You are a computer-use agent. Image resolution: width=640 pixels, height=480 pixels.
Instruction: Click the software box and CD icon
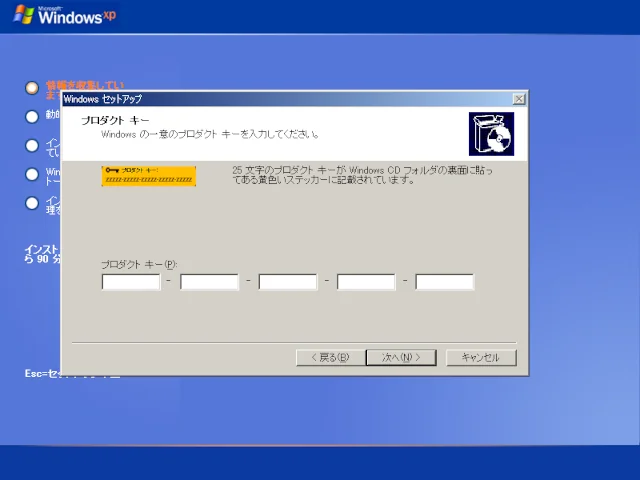click(491, 134)
